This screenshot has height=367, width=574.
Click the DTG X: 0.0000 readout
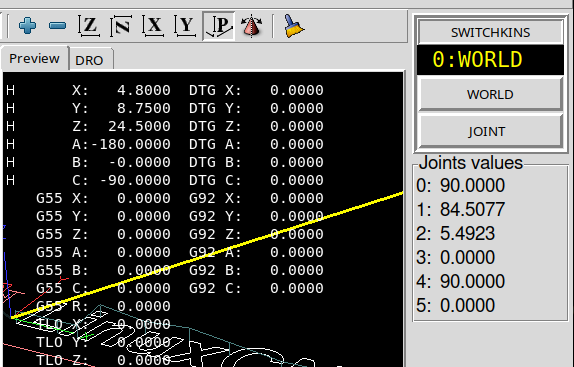(x=256, y=90)
